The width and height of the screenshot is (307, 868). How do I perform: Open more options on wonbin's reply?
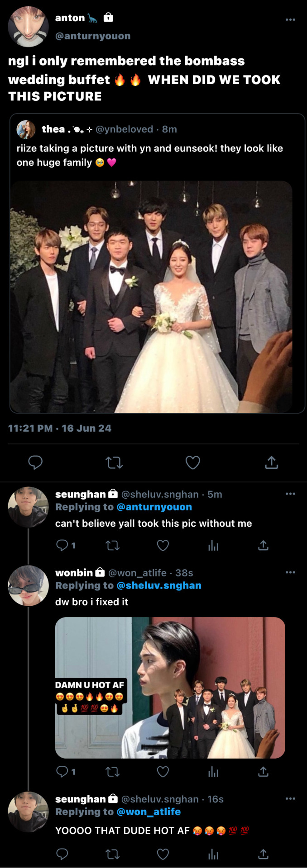(x=290, y=572)
